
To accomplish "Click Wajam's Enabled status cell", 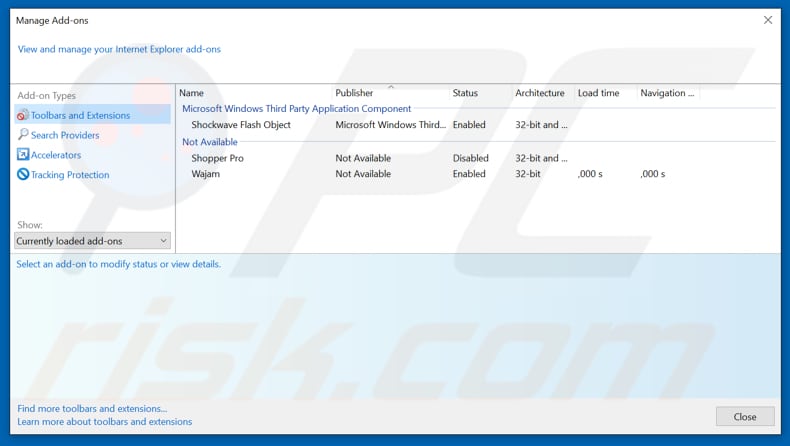I will click(x=469, y=173).
